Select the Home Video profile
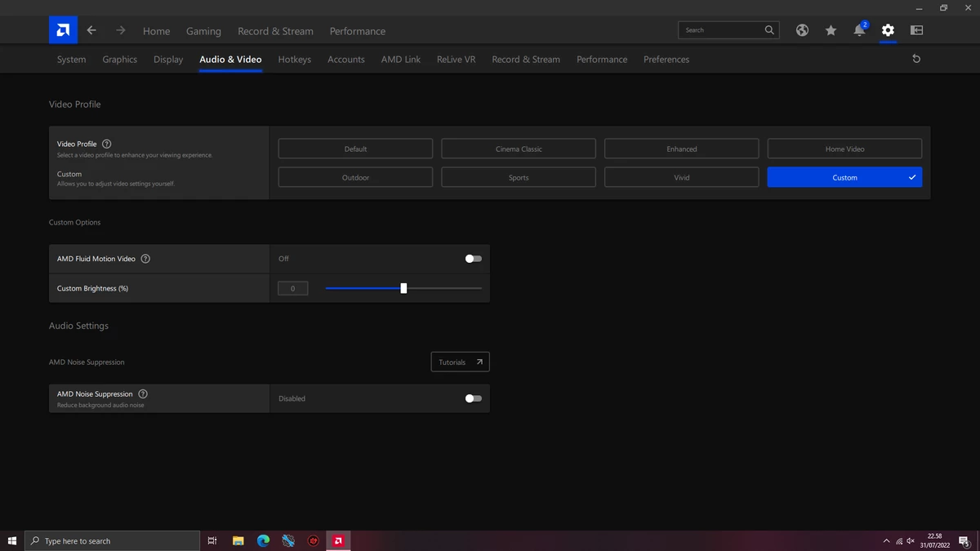This screenshot has height=551, width=980. click(845, 149)
